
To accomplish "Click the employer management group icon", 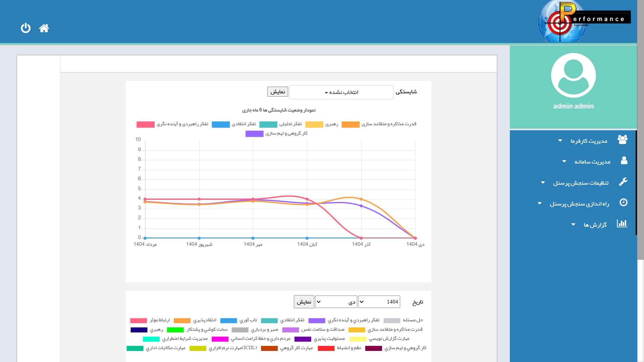I will coord(623,140).
